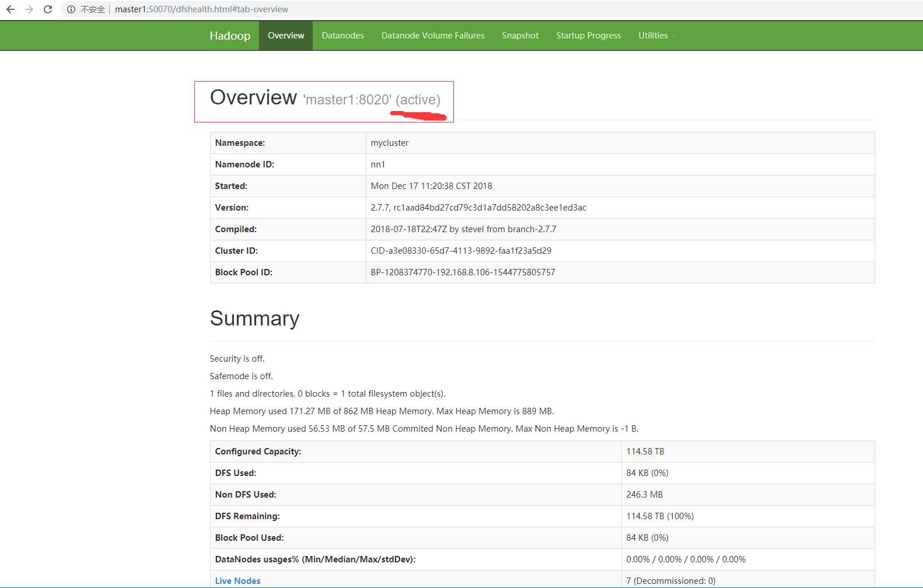Select DFS Used value 84 KB (0%)

[647, 473]
